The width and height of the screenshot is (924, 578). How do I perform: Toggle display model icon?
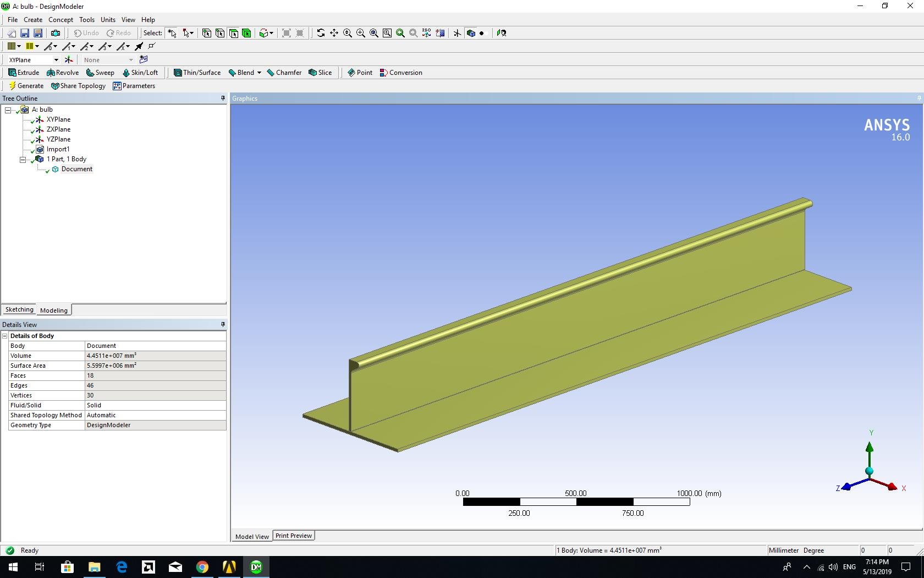(x=470, y=33)
